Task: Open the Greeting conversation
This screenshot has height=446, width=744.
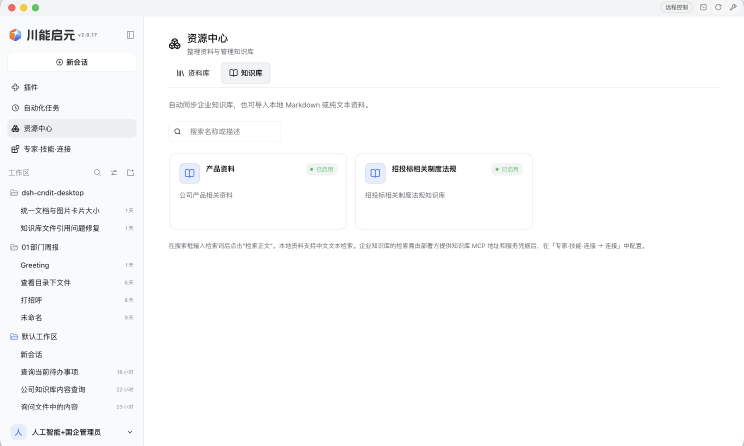Action: 72,265
